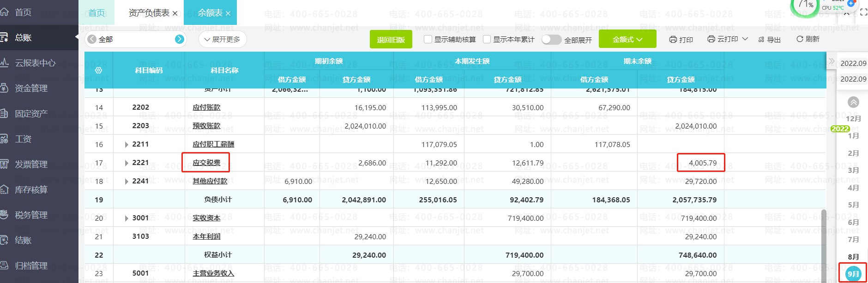Click the left arrow in the search box
Image resolution: width=868 pixels, height=283 pixels.
click(92, 39)
